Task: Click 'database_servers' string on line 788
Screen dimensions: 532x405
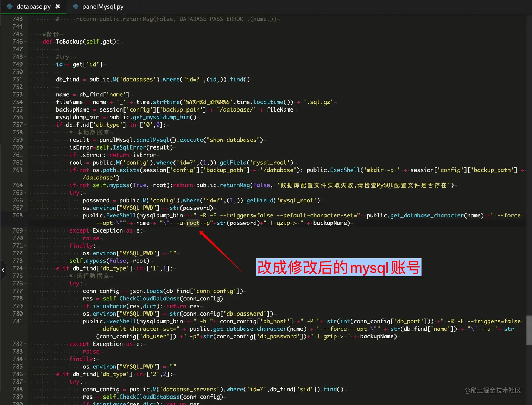Action: point(190,390)
